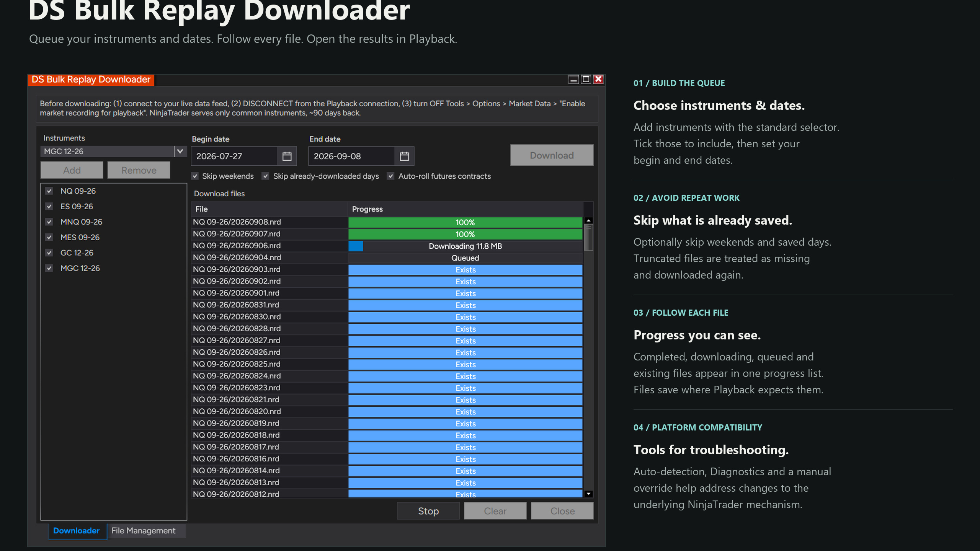Click the file list scrollbar thumb
Screen dimensions: 980x551
[x=589, y=238]
